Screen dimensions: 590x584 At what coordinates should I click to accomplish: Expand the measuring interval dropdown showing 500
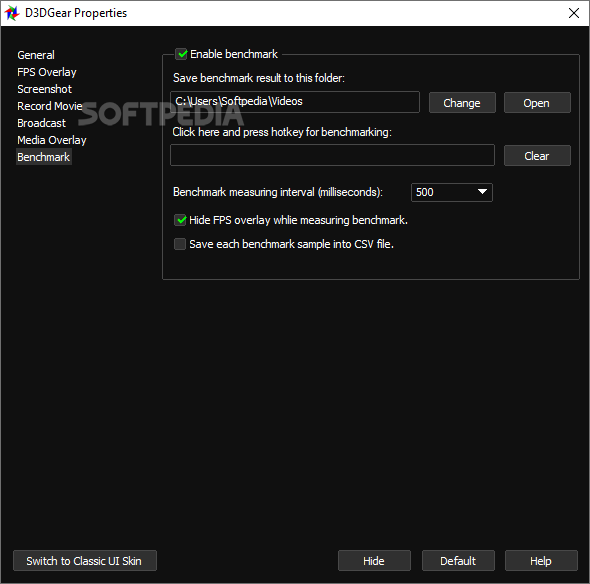[x=452, y=192]
